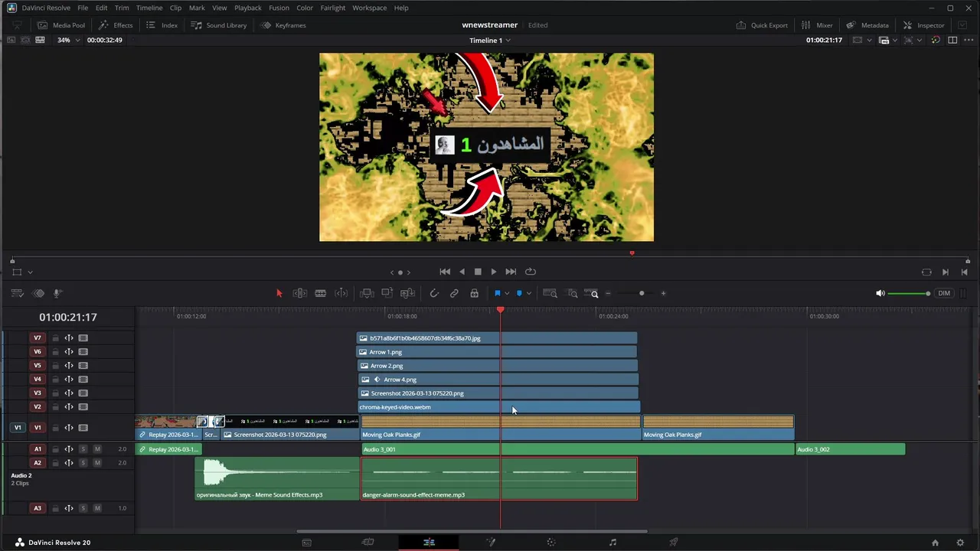Solo audio track A2 with S
This screenshot has height=551, width=980.
(x=83, y=463)
